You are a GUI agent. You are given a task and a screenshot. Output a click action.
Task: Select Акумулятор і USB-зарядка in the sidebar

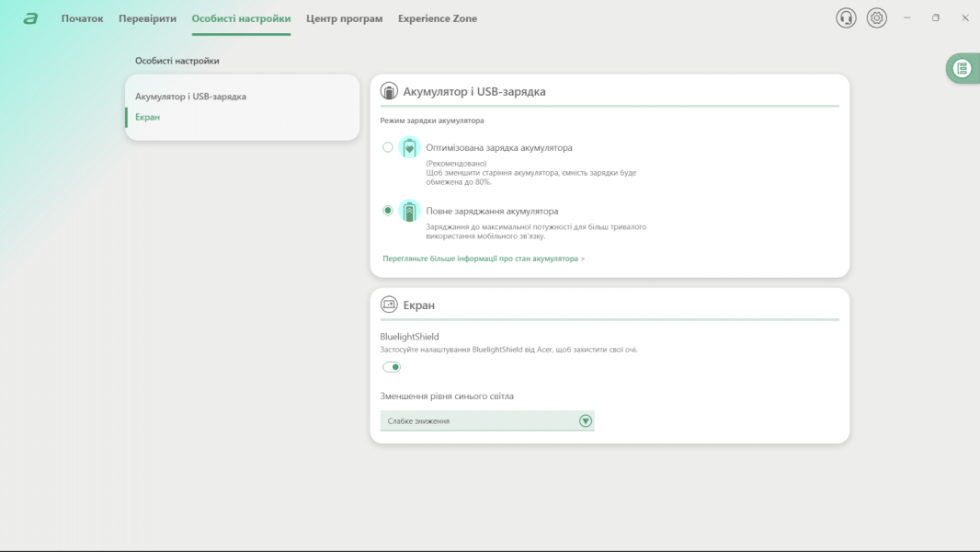[x=190, y=97]
